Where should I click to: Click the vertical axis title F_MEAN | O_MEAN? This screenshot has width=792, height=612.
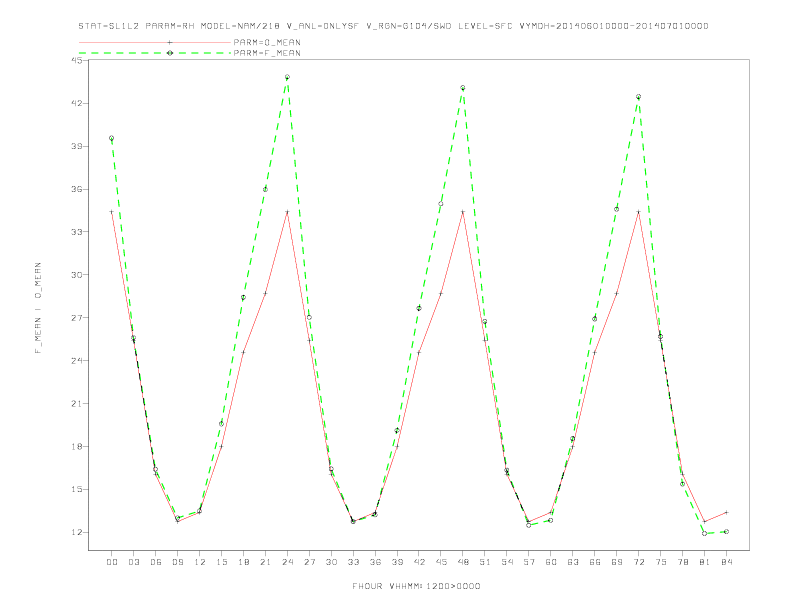click(x=38, y=308)
